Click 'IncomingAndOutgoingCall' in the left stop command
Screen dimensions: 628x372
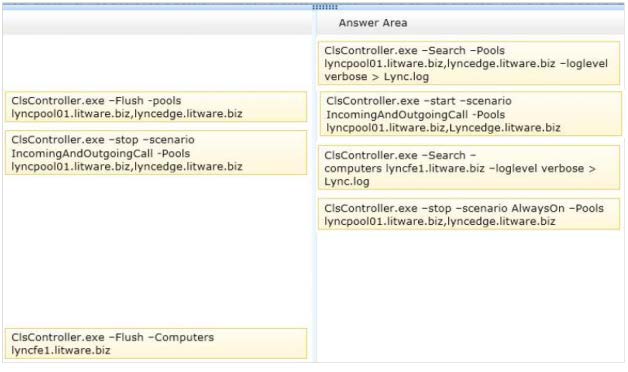click(x=82, y=153)
